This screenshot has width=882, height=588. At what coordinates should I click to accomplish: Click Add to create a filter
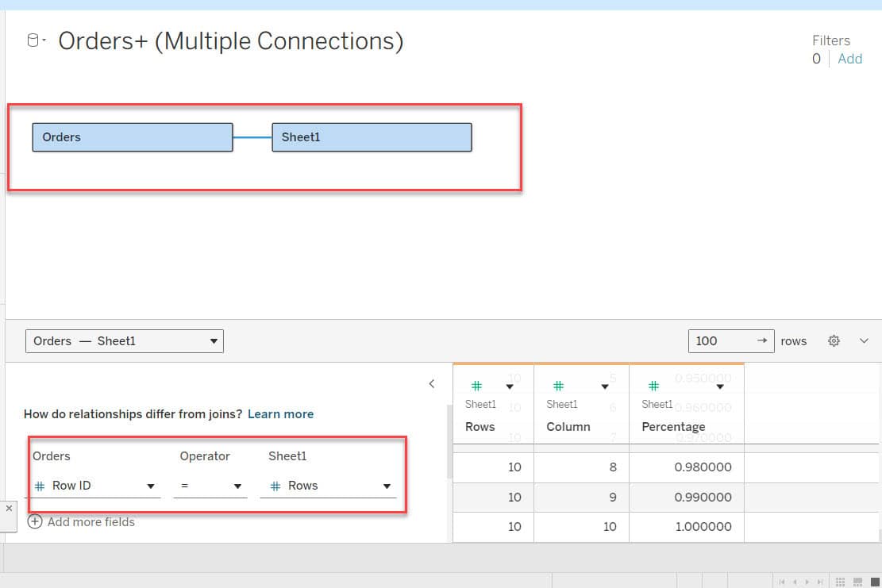click(849, 58)
